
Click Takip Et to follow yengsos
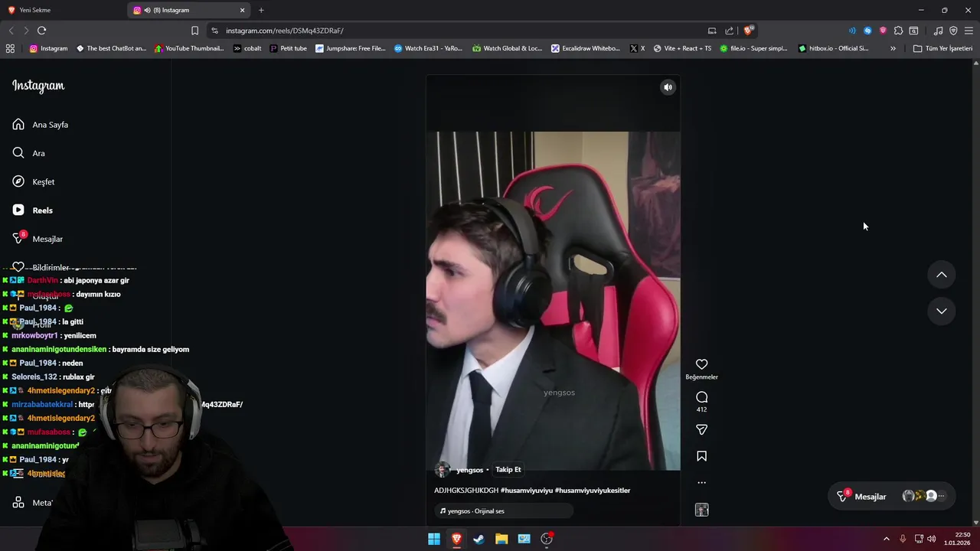[508, 470]
